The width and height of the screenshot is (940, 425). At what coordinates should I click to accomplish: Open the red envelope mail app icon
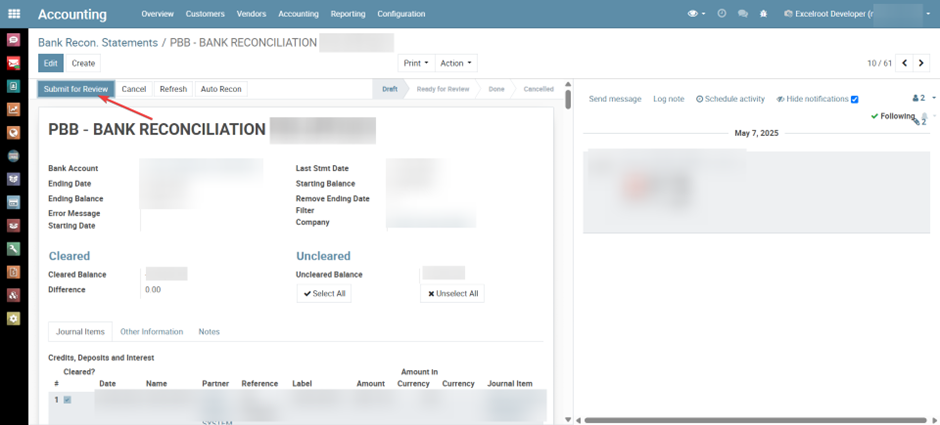pyautogui.click(x=13, y=63)
